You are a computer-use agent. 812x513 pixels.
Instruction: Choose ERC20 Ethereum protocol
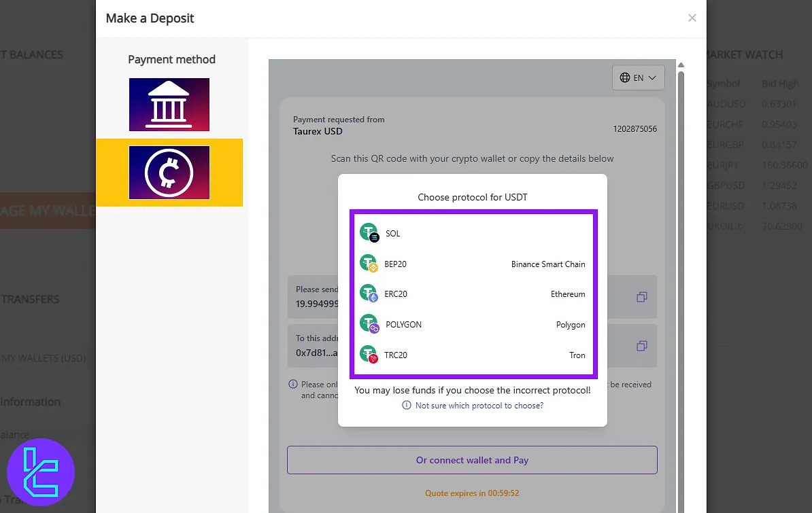coord(473,294)
